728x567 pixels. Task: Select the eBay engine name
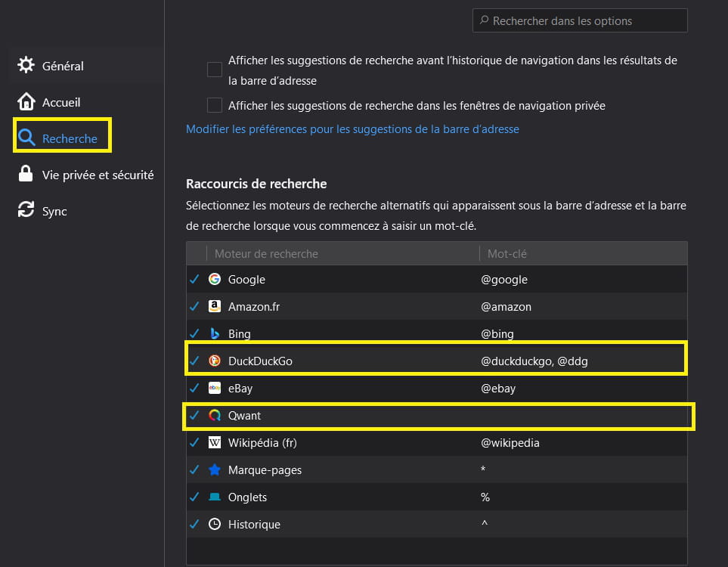[240, 389]
